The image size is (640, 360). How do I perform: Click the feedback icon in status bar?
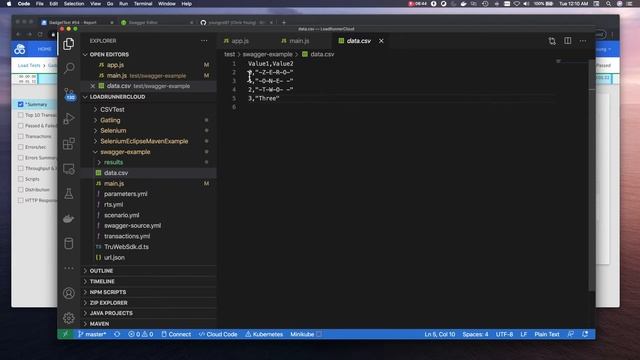click(571, 334)
